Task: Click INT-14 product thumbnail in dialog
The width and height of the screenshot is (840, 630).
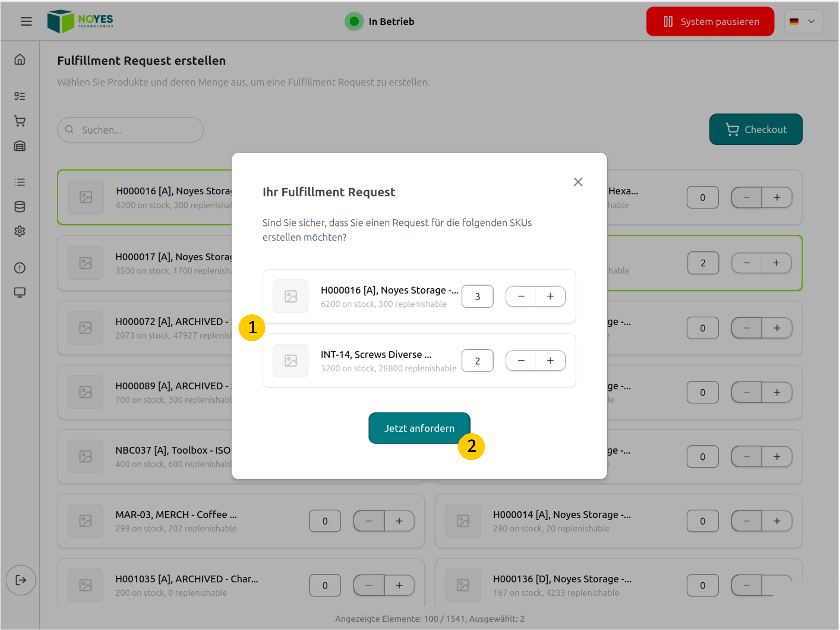Action: [290, 361]
